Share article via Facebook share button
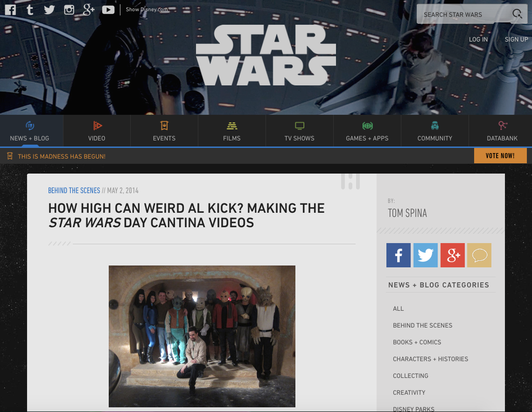 [399, 255]
